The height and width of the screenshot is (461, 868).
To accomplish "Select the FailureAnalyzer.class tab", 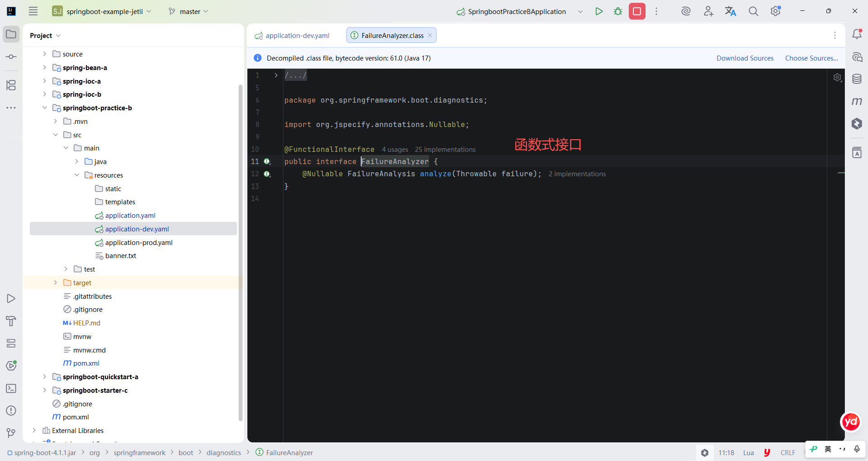I will (x=392, y=36).
